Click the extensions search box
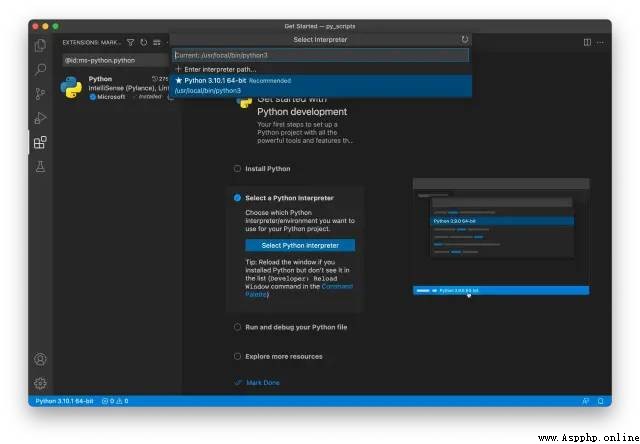Screen dimensions: 640x444 coord(117,60)
